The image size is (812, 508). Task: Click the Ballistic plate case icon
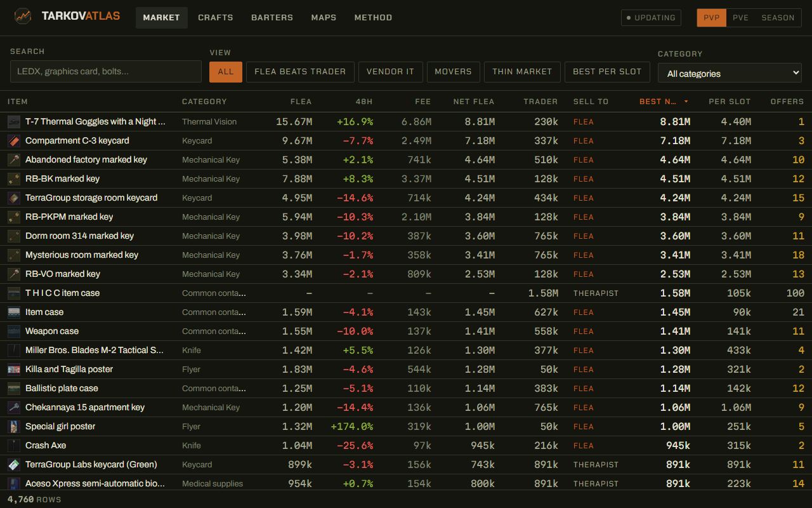(x=14, y=388)
